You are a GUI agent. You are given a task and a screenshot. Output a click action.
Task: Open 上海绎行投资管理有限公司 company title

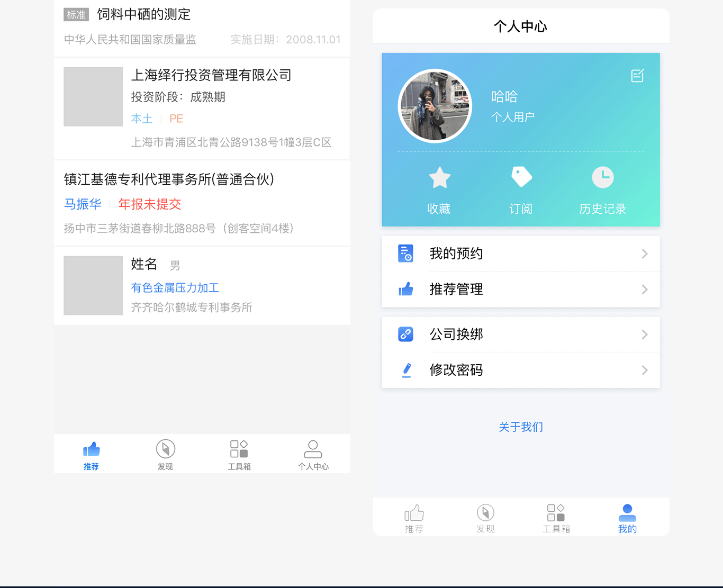[211, 75]
